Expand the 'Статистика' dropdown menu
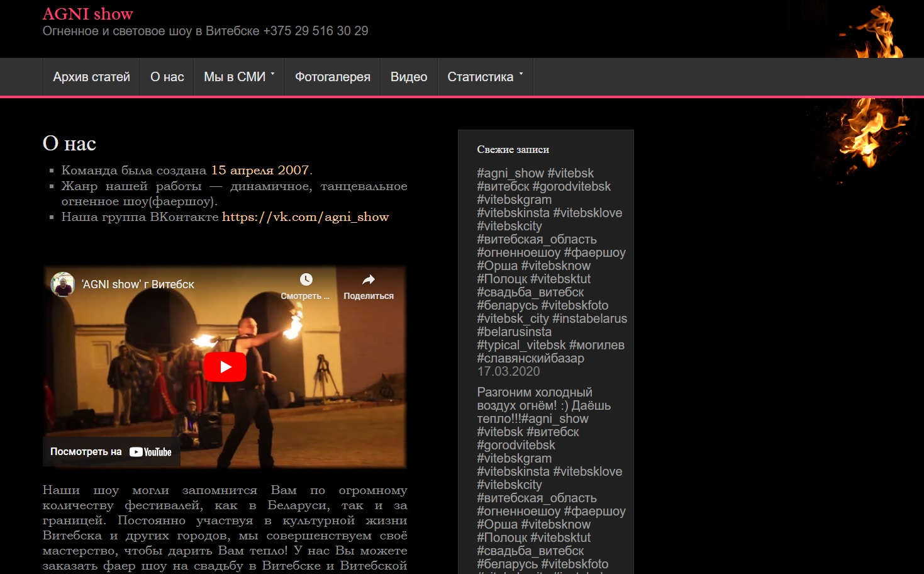This screenshot has height=574, width=924. pyautogui.click(x=485, y=77)
